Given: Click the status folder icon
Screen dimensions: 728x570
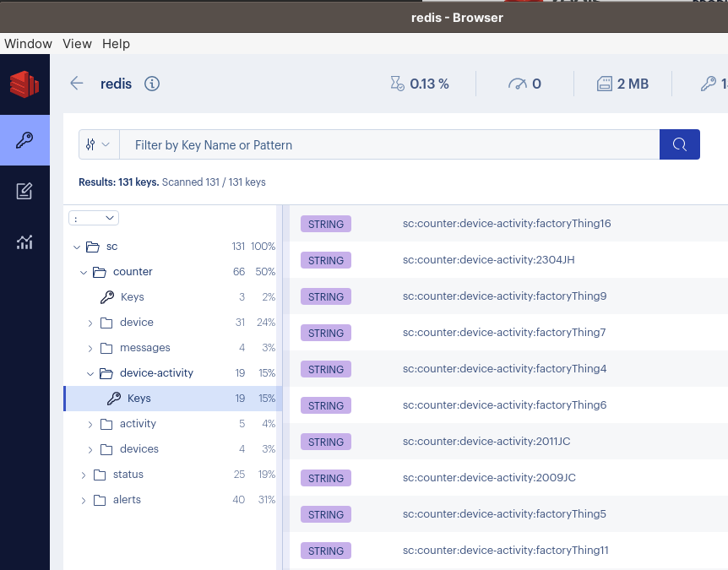Looking at the screenshot, I should (100, 475).
